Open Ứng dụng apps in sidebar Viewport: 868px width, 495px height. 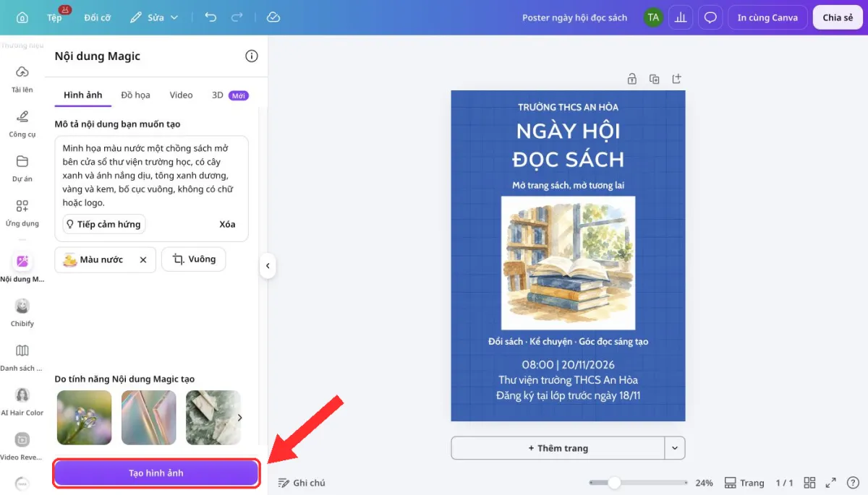22,212
